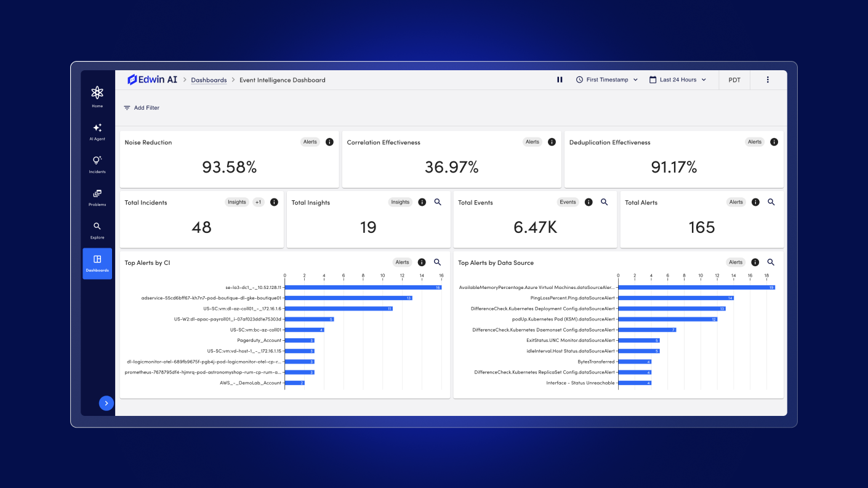Open the three-dot more options menu
The width and height of the screenshot is (868, 488).
(768, 79)
